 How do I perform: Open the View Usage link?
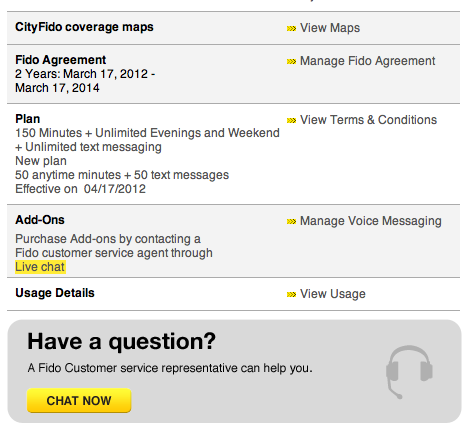point(333,294)
